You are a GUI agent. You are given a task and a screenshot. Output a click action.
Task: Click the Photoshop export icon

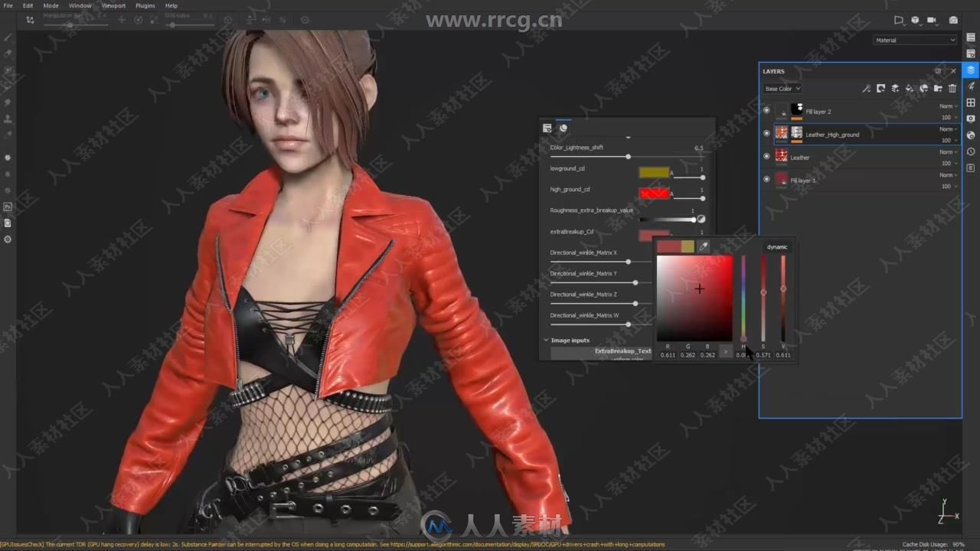(8, 207)
